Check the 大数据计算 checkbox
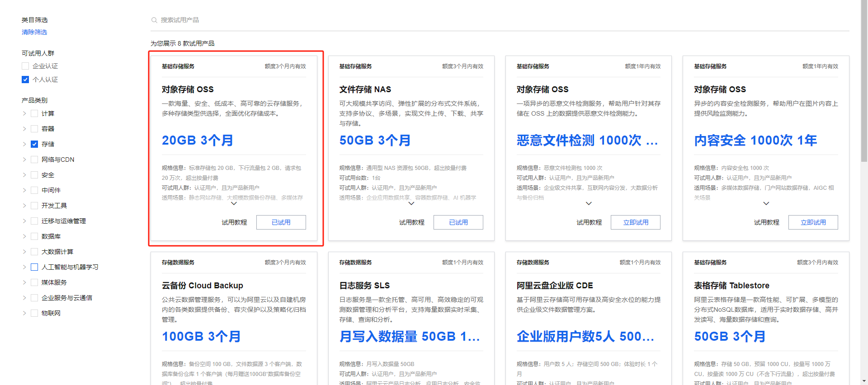 pyautogui.click(x=34, y=252)
